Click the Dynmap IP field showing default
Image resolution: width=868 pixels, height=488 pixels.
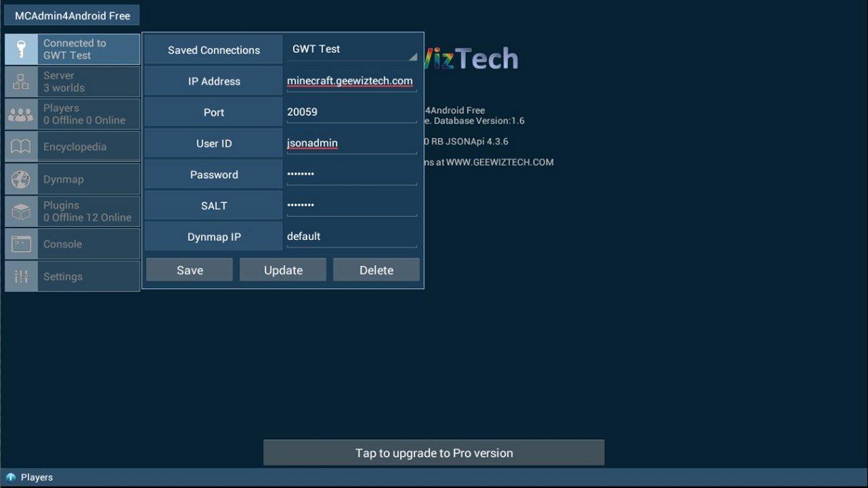(x=351, y=237)
